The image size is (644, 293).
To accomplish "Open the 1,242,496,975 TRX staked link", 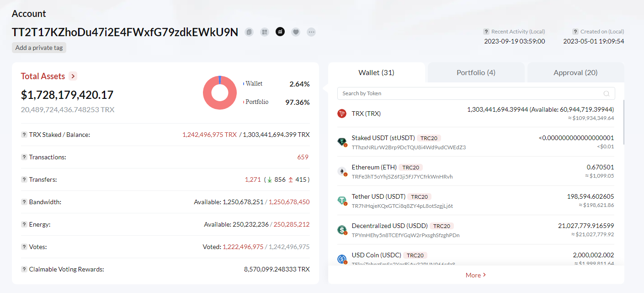I will 210,135.
